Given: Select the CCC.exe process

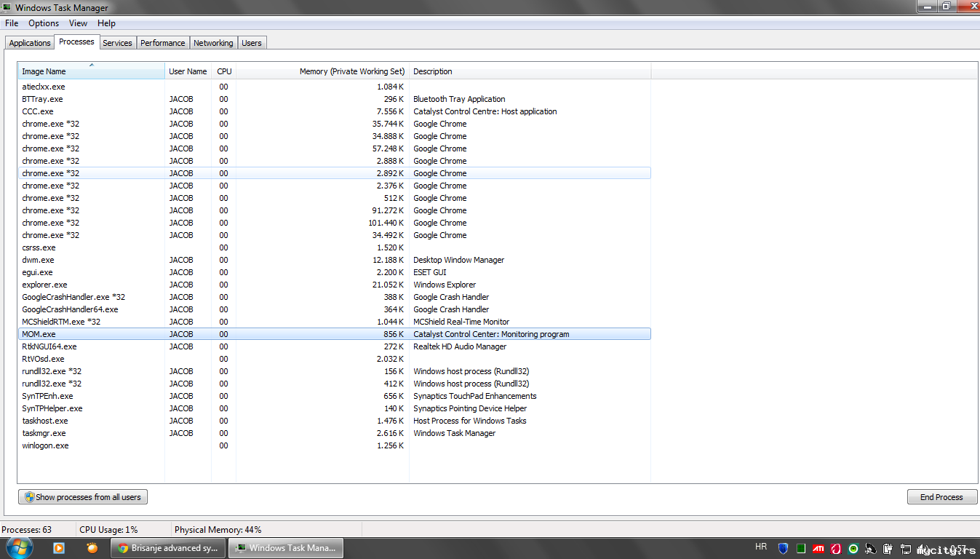Looking at the screenshot, I should point(335,111).
